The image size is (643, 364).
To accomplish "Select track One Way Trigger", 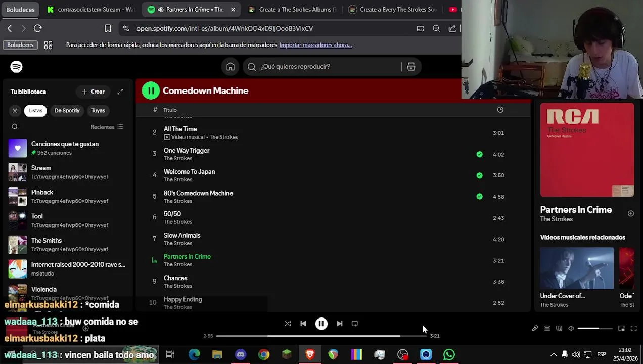I will [x=333, y=154].
